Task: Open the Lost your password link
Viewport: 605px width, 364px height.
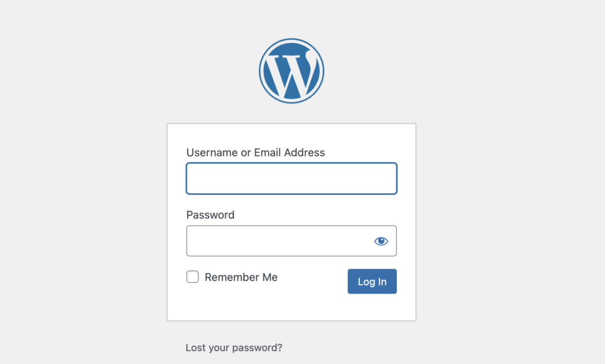Action: pos(234,347)
